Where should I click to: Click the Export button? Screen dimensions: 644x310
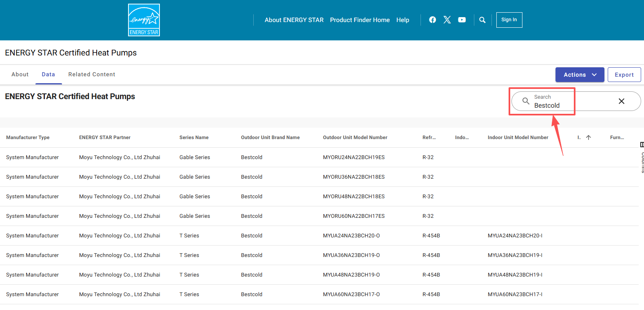pos(624,75)
